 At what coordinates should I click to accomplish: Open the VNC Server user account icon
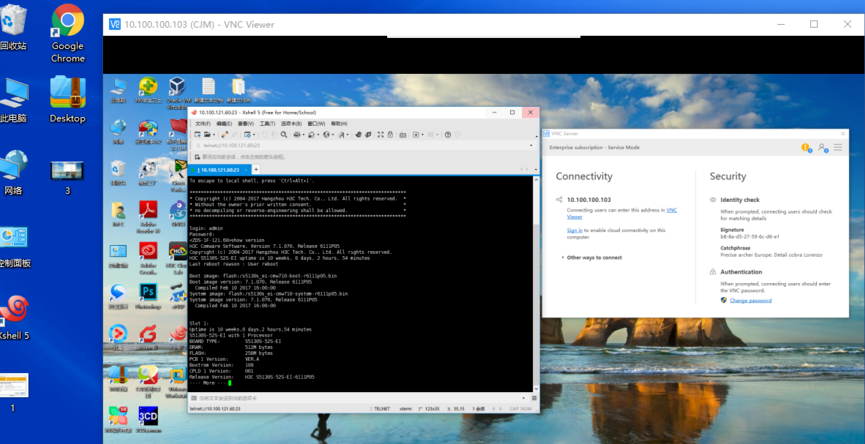coord(822,148)
